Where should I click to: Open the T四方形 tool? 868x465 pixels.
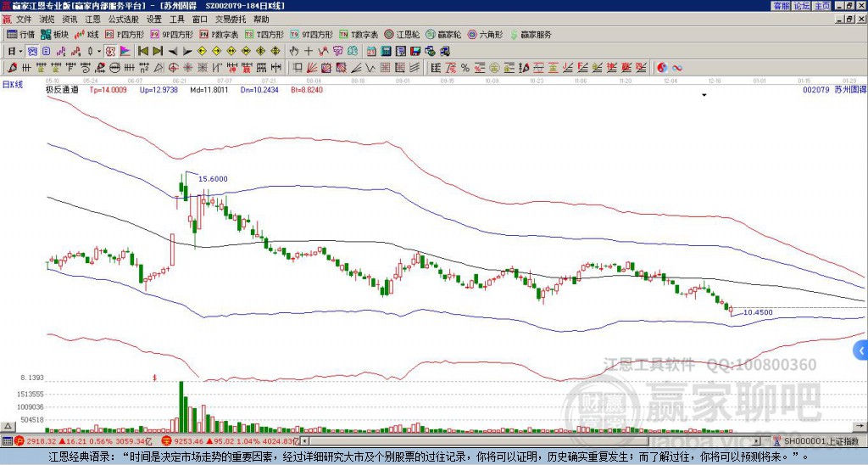(264, 34)
